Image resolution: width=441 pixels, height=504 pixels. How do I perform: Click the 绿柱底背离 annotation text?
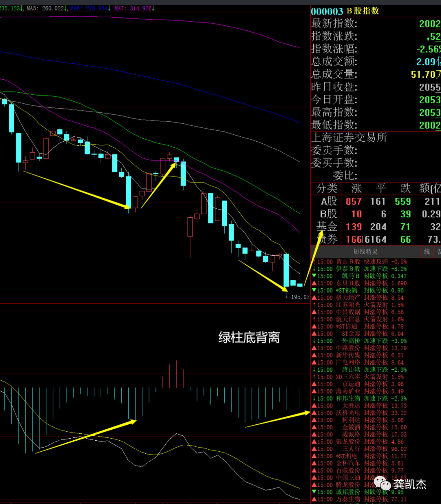coord(249,338)
